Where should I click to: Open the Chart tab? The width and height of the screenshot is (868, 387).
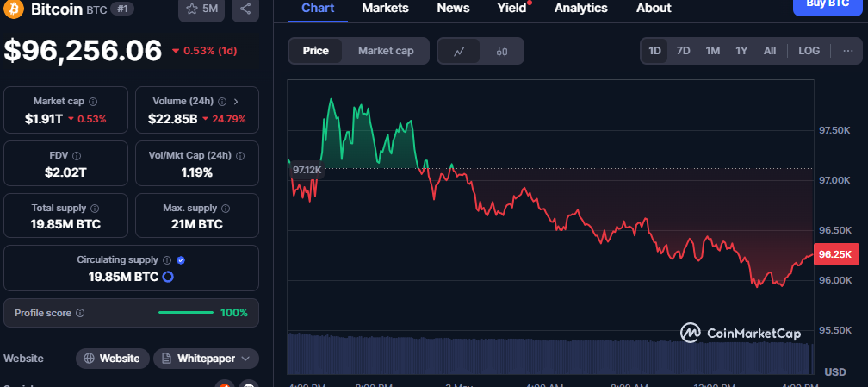[x=318, y=8]
